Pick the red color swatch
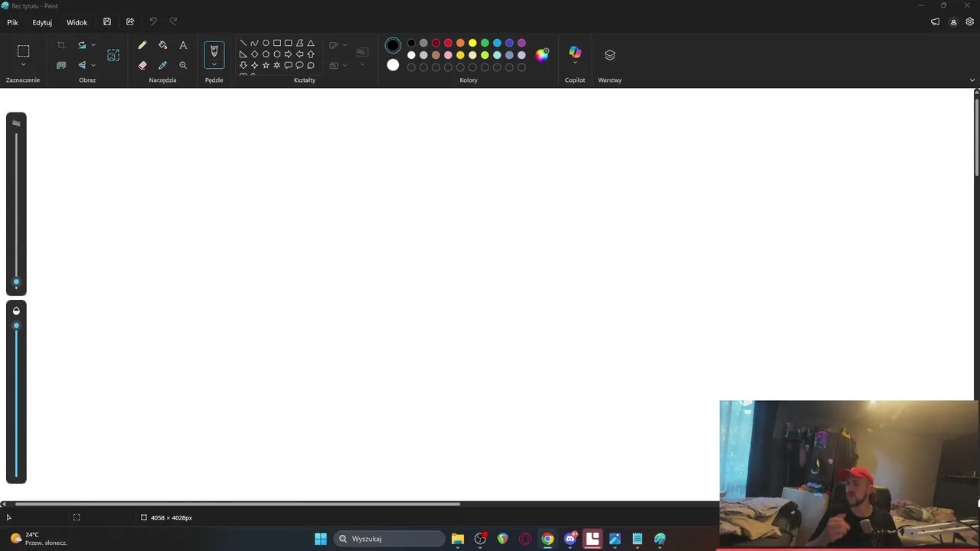 click(448, 43)
